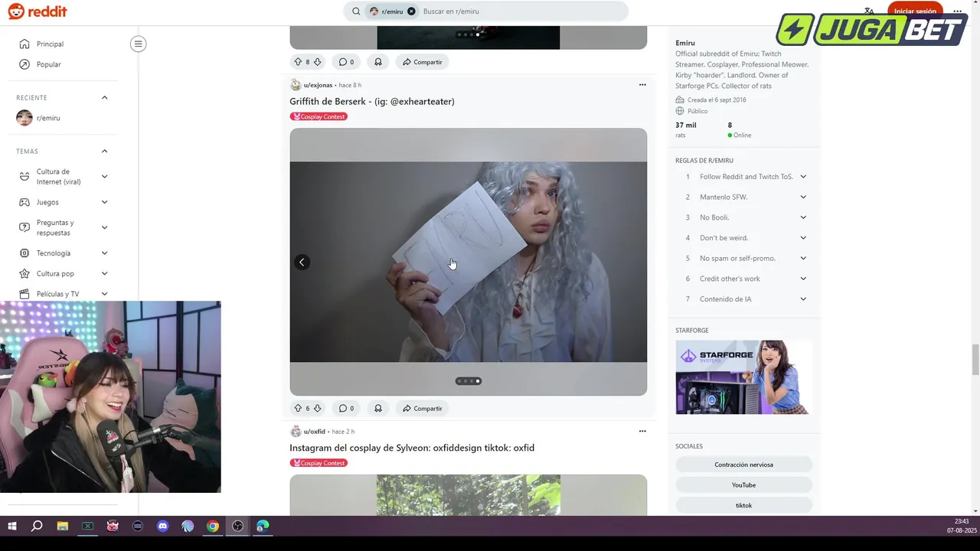Open Discord from the taskbar
Image resolution: width=980 pixels, height=551 pixels.
[x=162, y=527]
